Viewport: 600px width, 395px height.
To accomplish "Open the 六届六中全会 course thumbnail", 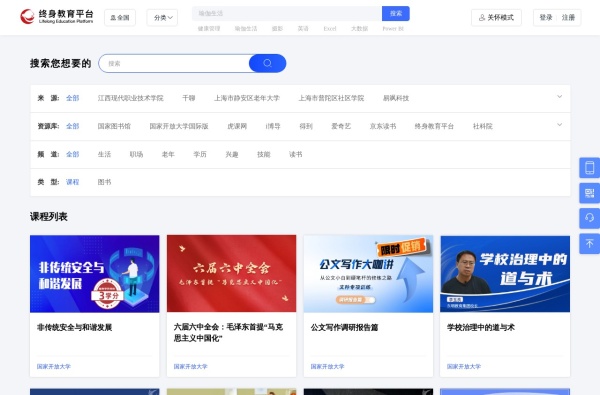I will pyautogui.click(x=232, y=274).
